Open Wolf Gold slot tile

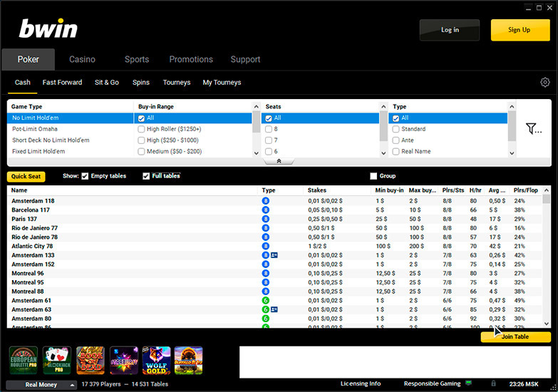click(157, 361)
